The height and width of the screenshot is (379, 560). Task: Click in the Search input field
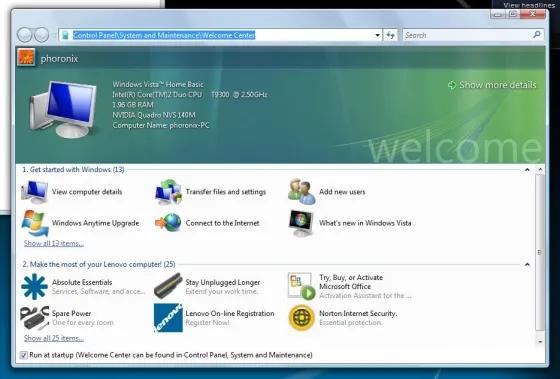pos(468,35)
